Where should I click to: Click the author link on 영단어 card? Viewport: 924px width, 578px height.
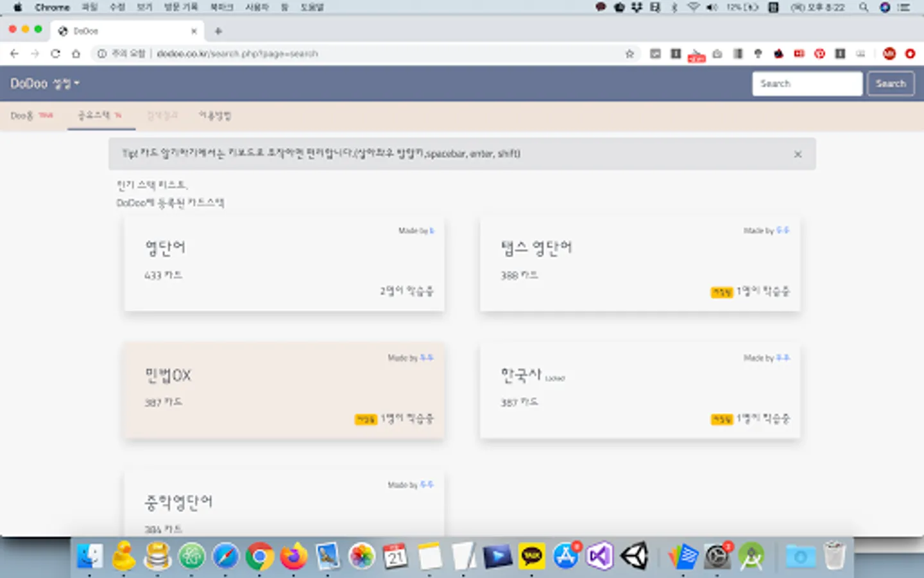(432, 231)
